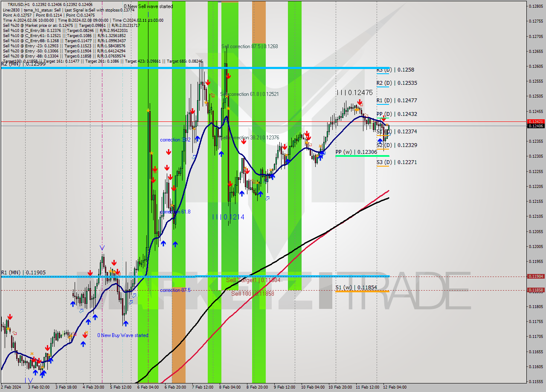Select the '8 Feb 04:00' time axis label
Screen dimensions: 546x392
click(x=229, y=387)
